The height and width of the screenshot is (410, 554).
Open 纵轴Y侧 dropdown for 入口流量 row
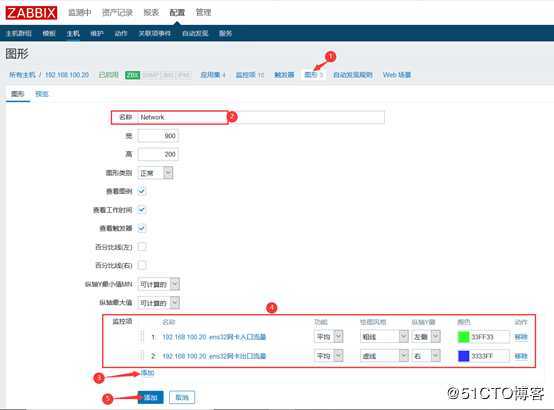[x=426, y=336]
